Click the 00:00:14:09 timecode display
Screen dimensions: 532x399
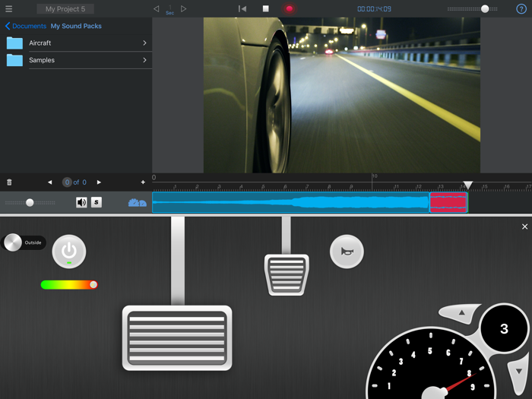pyautogui.click(x=374, y=9)
